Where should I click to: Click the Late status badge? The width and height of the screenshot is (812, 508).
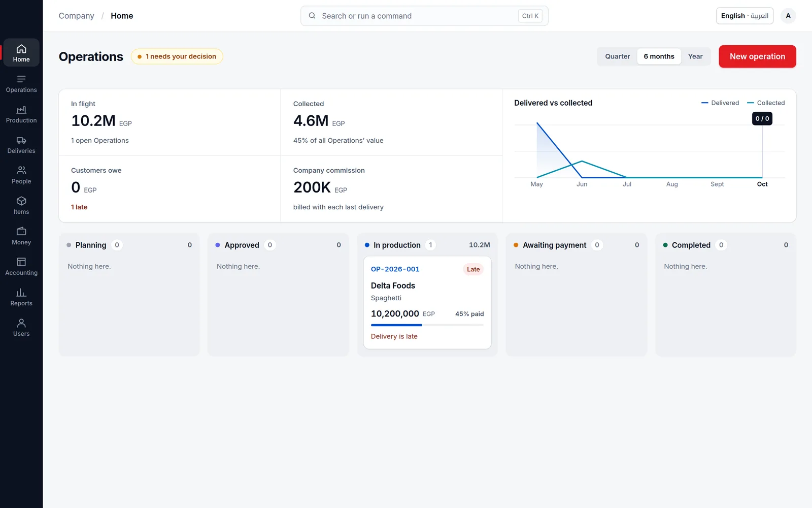473,269
